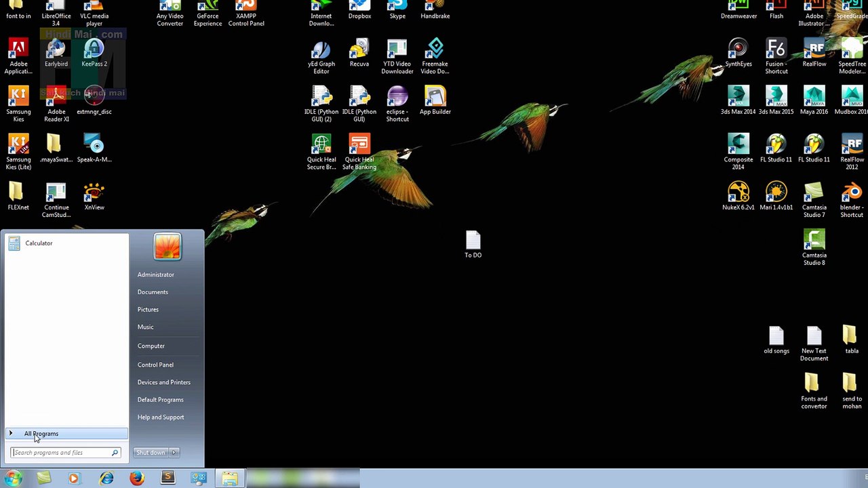Open Control Panel from Start menu

point(155,365)
